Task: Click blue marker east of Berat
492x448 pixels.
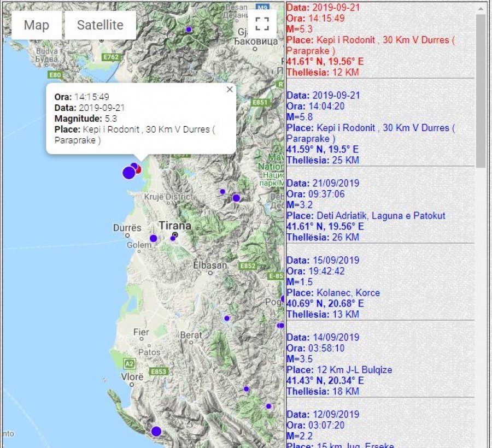Action: (x=227, y=318)
